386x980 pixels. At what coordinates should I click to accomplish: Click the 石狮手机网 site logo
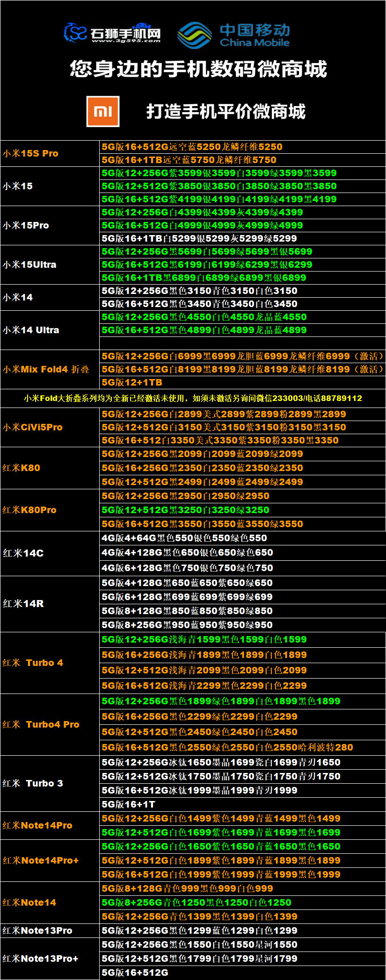(x=112, y=32)
